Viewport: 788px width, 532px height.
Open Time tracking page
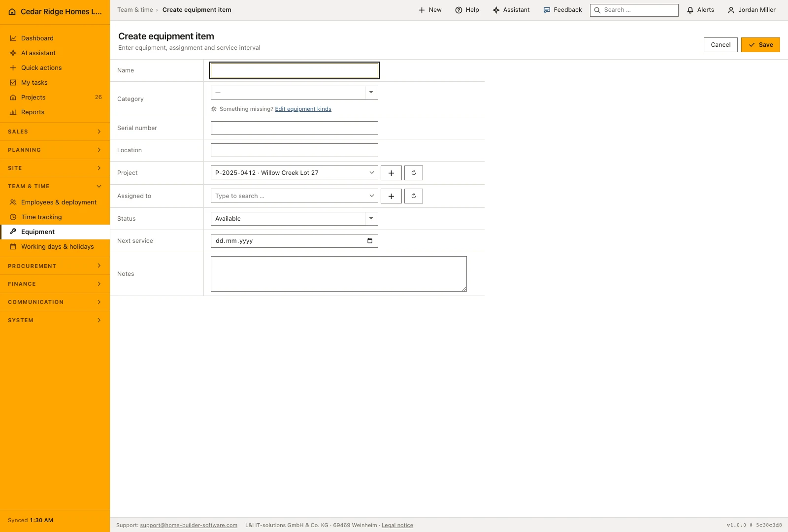pos(55,217)
